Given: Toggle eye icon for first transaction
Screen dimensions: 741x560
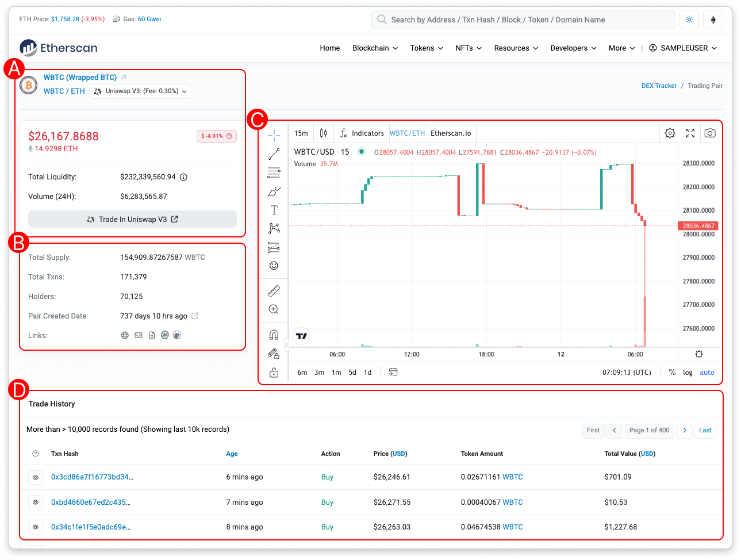Looking at the screenshot, I should pyautogui.click(x=36, y=477).
